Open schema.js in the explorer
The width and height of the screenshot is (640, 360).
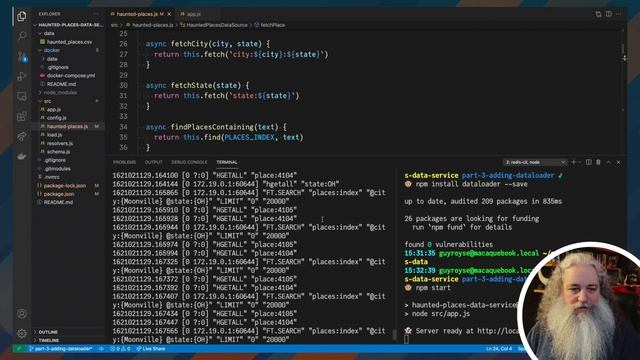point(58,151)
